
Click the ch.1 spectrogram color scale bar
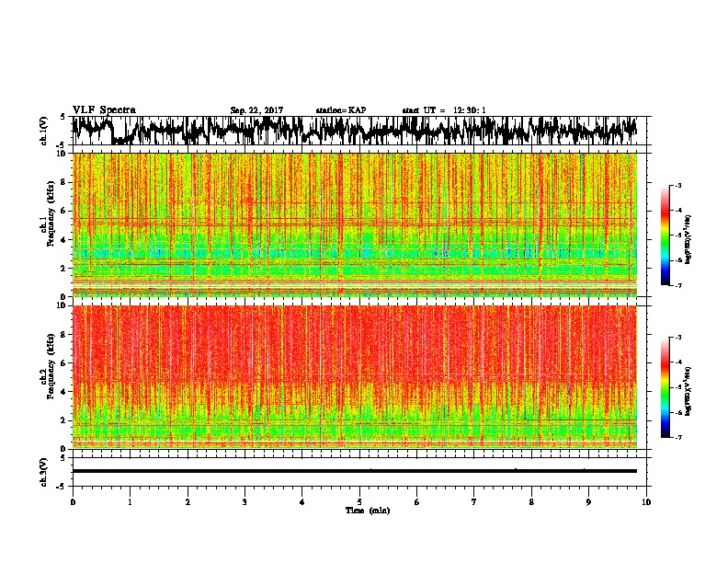665,236
